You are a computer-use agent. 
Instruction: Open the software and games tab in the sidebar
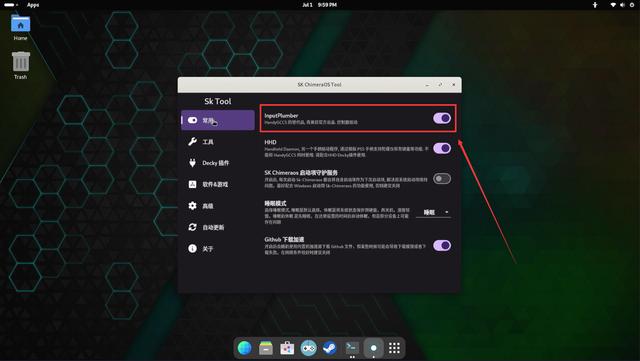coord(218,184)
